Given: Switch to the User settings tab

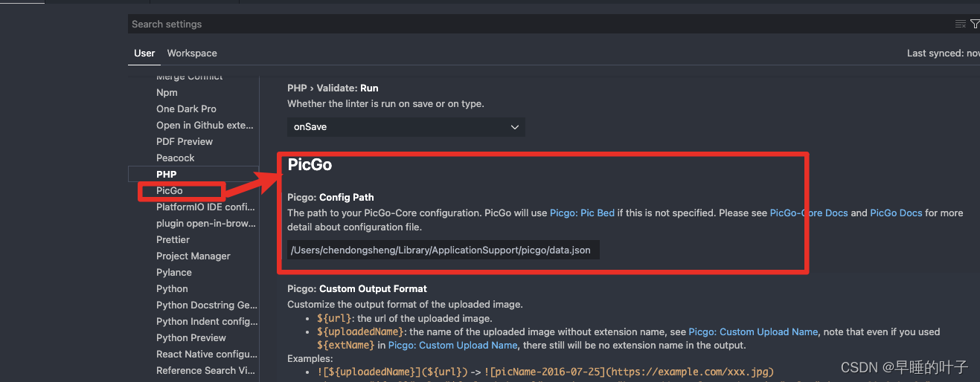Looking at the screenshot, I should (144, 54).
